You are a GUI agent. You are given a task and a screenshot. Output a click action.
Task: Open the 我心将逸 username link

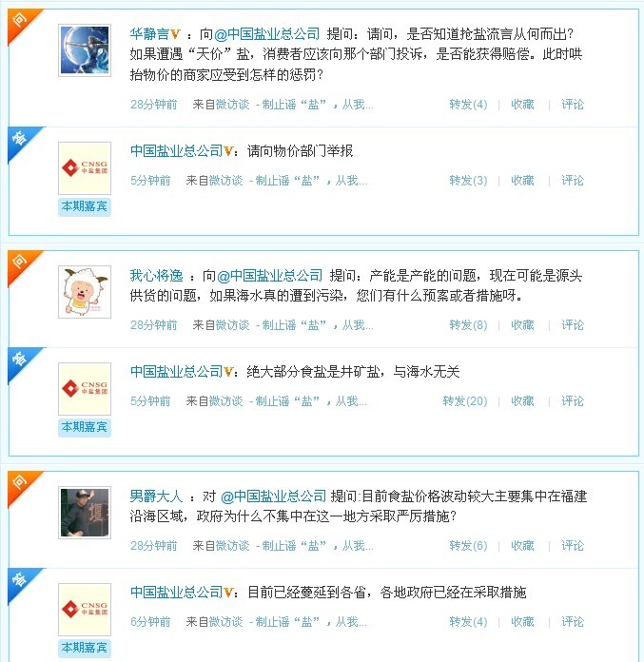coord(156,276)
